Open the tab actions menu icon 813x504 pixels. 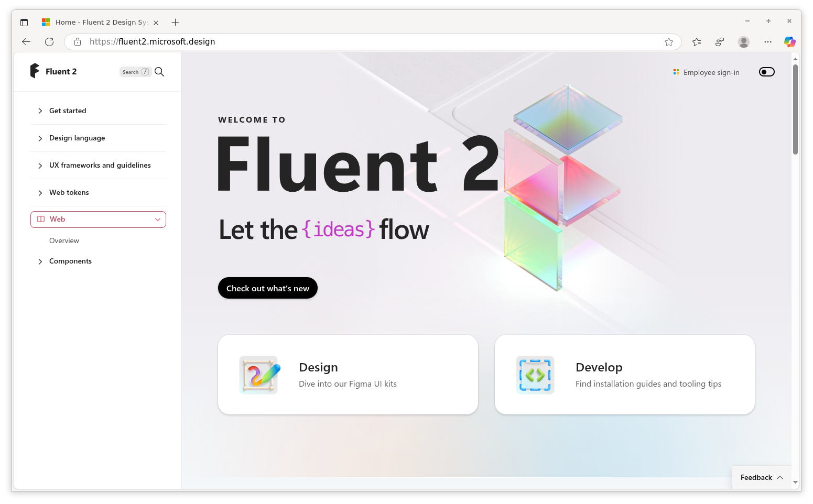[x=24, y=22]
